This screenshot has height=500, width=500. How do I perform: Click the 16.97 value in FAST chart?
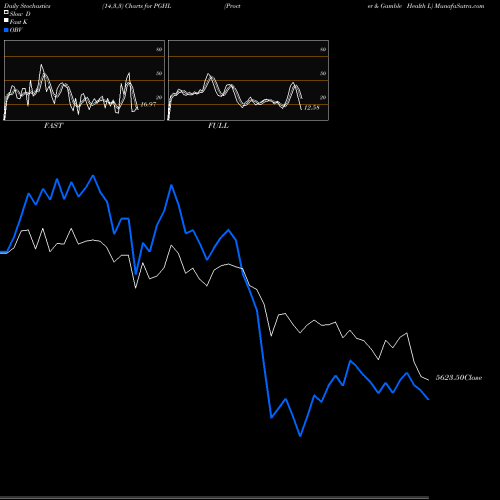click(x=148, y=104)
